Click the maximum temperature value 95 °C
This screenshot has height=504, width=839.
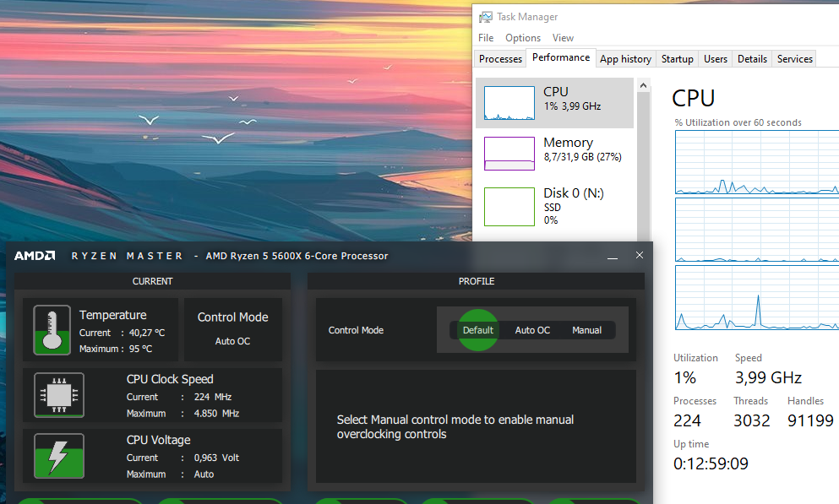pyautogui.click(x=141, y=349)
